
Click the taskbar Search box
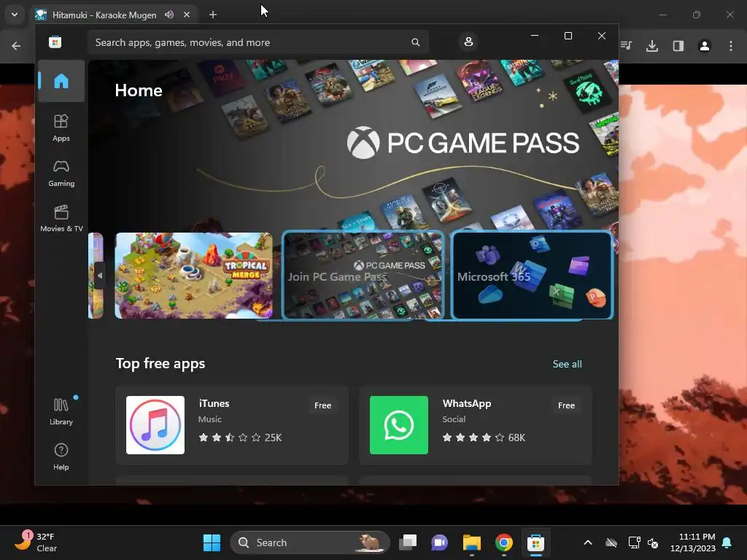(310, 542)
